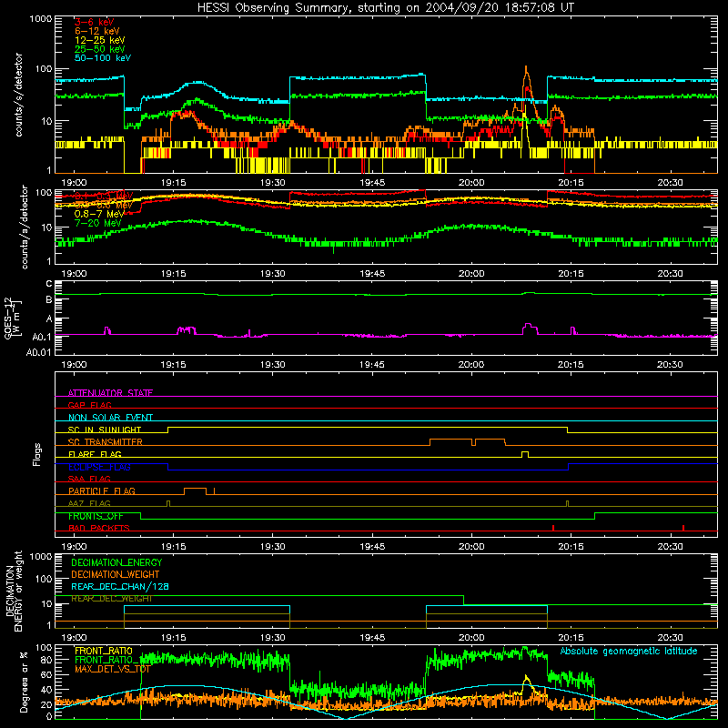This screenshot has height=728, width=728.
Task: Select the ECLIPSE_FLAG label
Action: [x=99, y=467]
